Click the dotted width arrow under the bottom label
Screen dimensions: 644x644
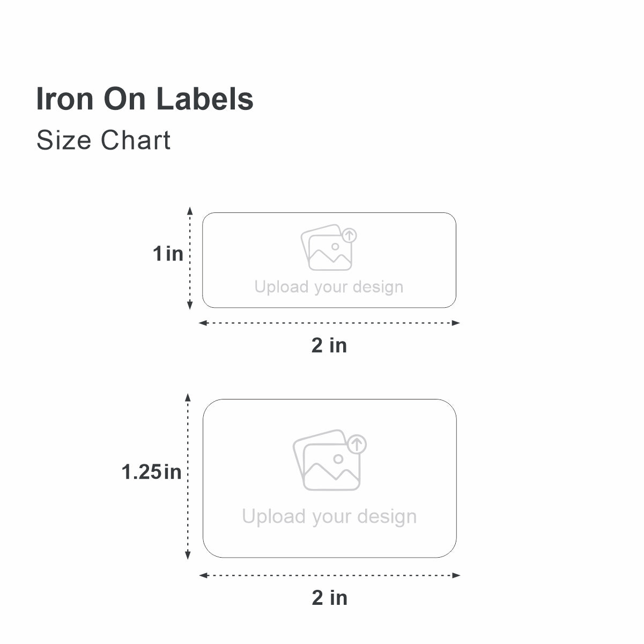[x=329, y=575]
